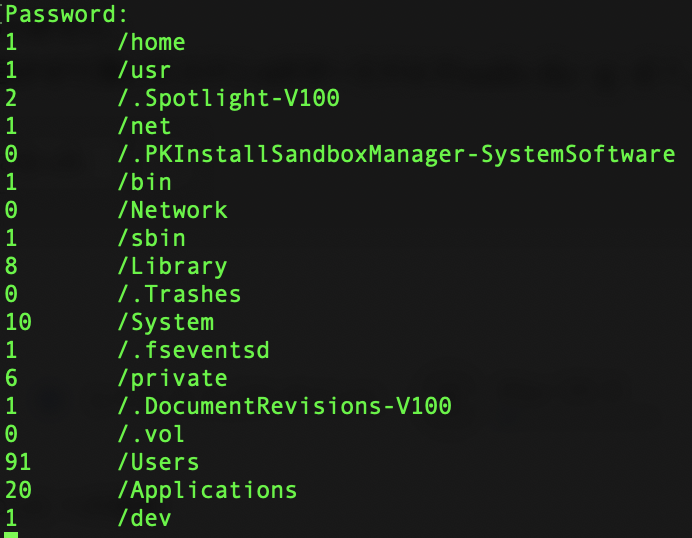Click the Password: prompt text
The height and width of the screenshot is (538, 692).
[67, 15]
